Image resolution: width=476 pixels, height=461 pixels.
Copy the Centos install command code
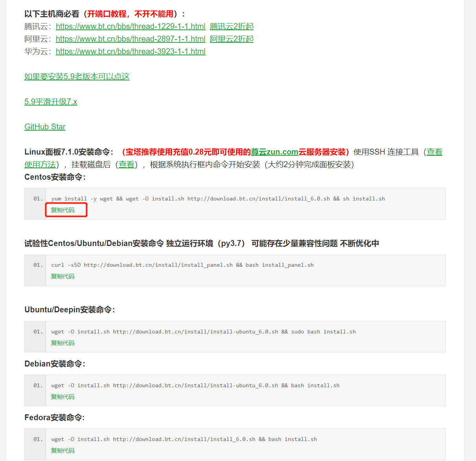click(62, 210)
